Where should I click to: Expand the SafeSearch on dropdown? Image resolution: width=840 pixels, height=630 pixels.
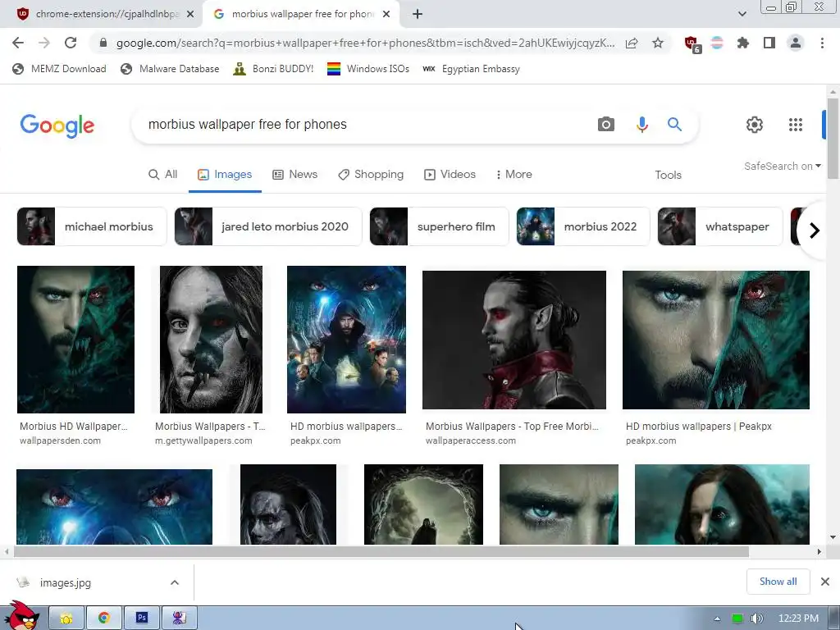[782, 166]
